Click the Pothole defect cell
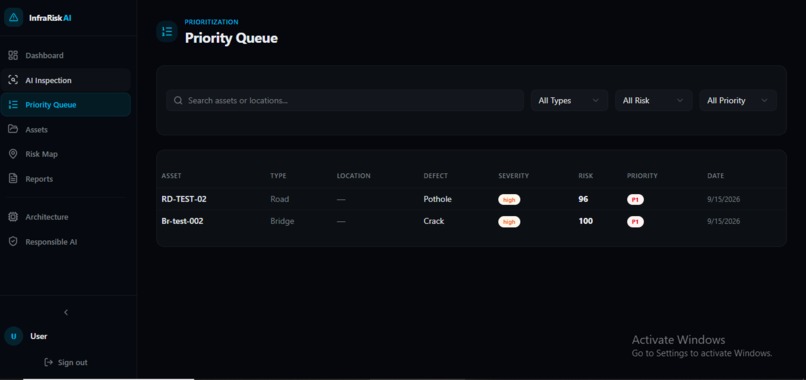Viewport: 806px width, 380px height. tap(437, 199)
